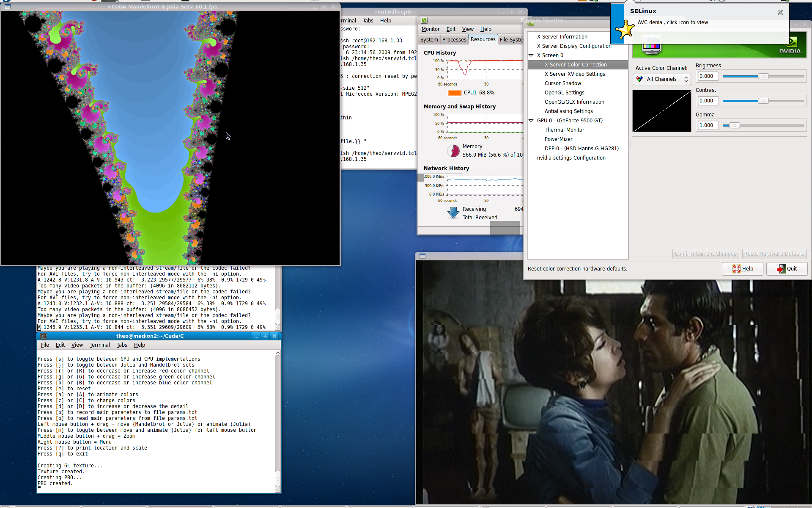Open View menu in System Monitor

click(468, 29)
